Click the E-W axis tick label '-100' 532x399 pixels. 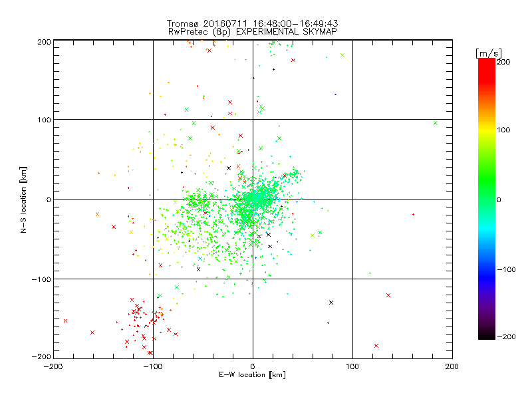(153, 366)
